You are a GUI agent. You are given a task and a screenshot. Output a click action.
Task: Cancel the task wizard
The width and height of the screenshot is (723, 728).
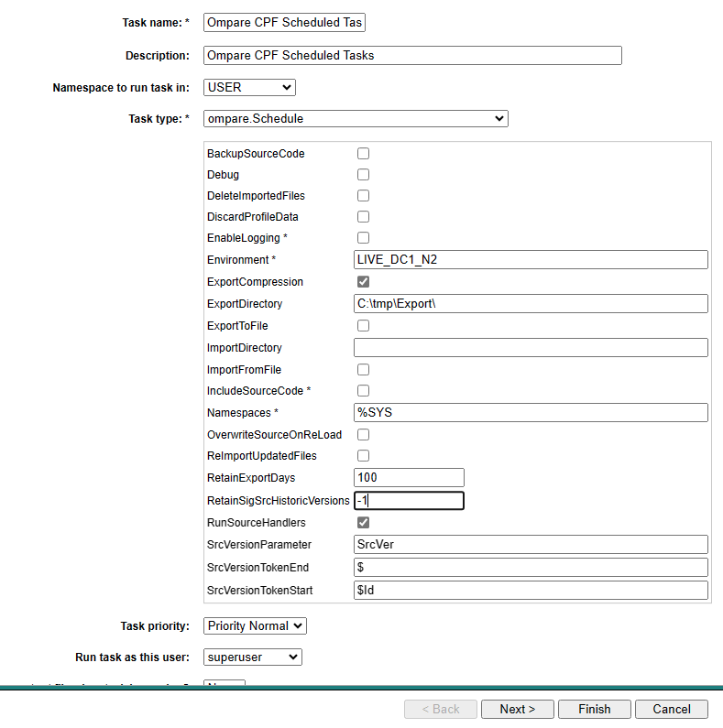click(672, 709)
